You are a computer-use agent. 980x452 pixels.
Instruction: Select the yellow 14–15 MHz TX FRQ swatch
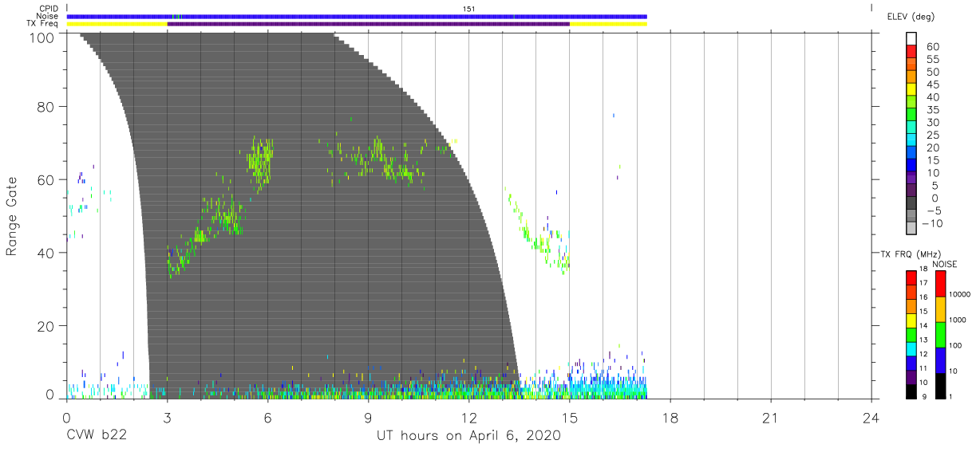pos(911,320)
